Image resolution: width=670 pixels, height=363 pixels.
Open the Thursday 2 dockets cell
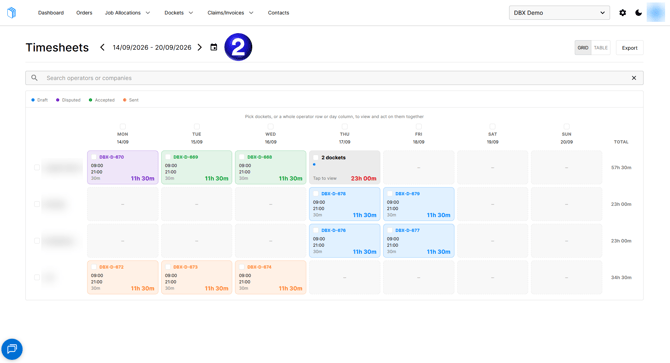point(344,167)
